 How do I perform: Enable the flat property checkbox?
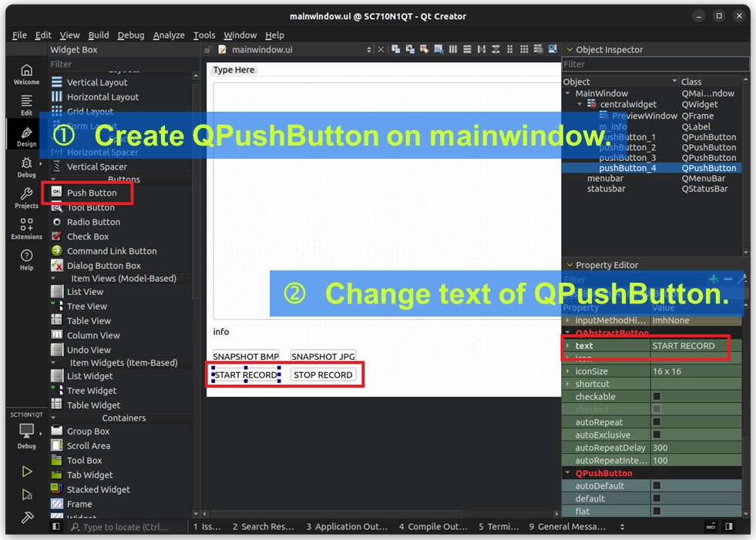tap(657, 511)
